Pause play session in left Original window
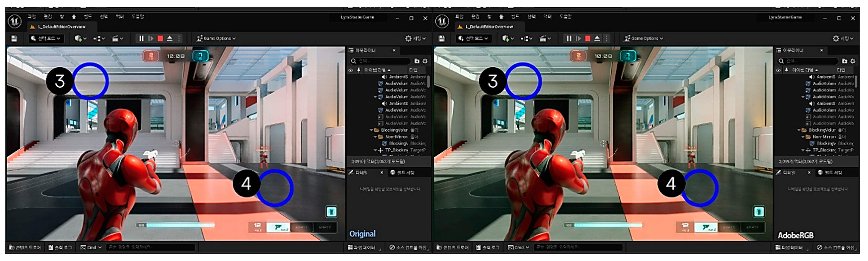868x261 pixels. (x=142, y=38)
